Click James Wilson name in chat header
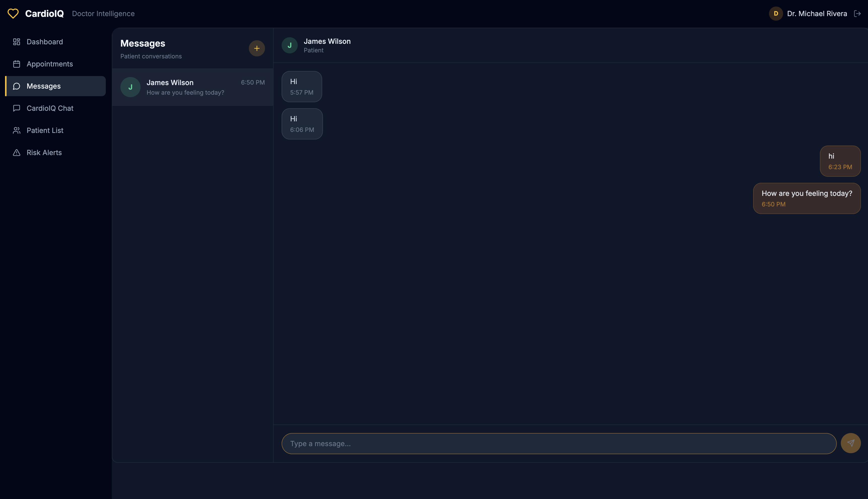The width and height of the screenshot is (868, 499). 327,42
